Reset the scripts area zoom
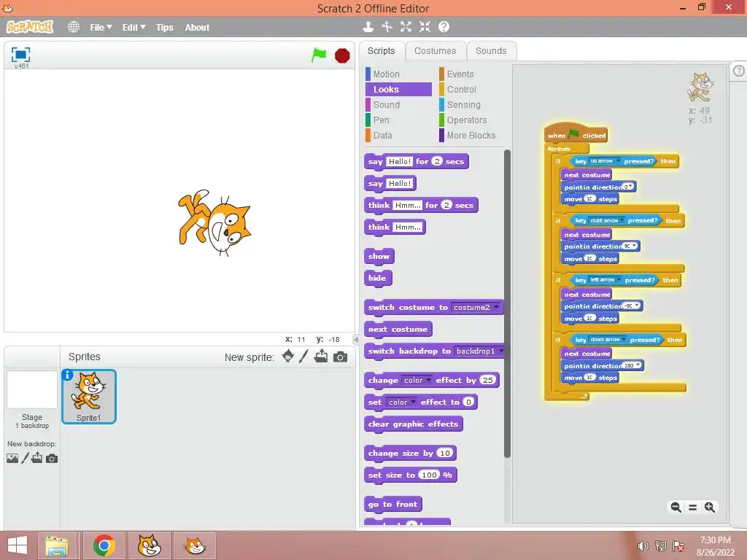This screenshot has height=560, width=747. pyautogui.click(x=693, y=507)
